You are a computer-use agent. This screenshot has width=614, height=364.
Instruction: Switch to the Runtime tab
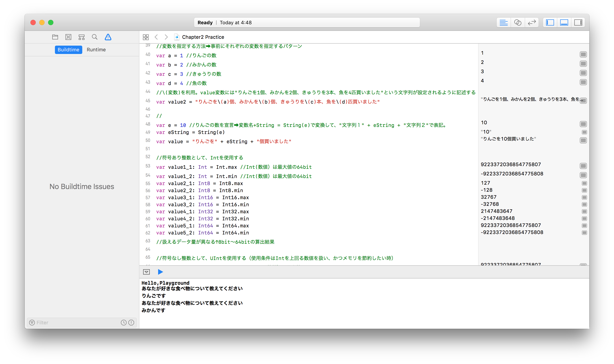(96, 50)
